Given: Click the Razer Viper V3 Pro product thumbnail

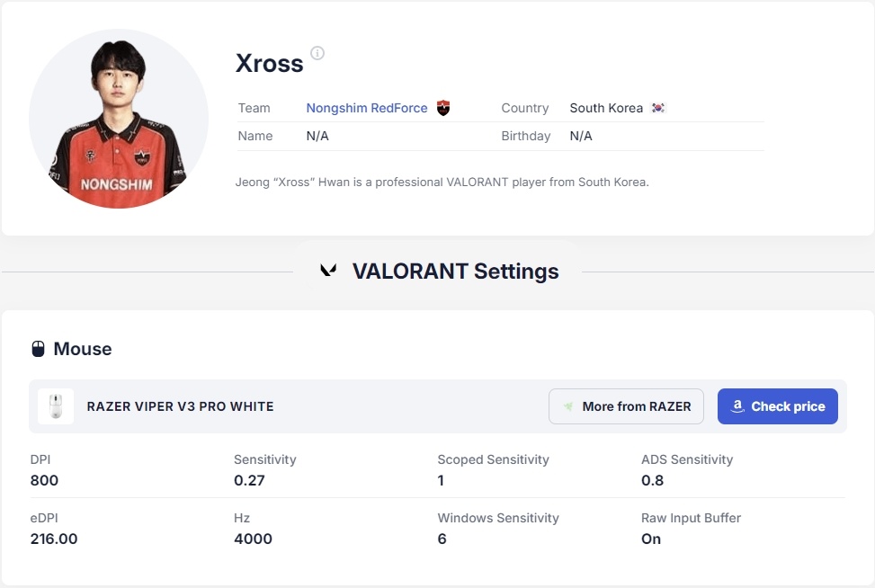Looking at the screenshot, I should click(56, 406).
